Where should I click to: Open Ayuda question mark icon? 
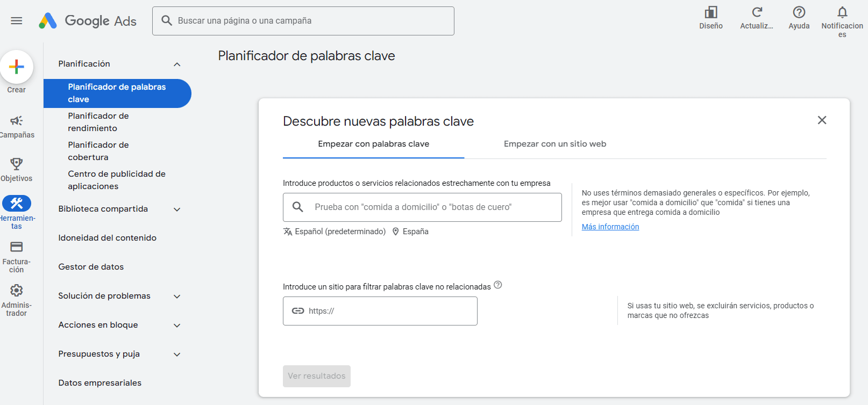click(799, 12)
